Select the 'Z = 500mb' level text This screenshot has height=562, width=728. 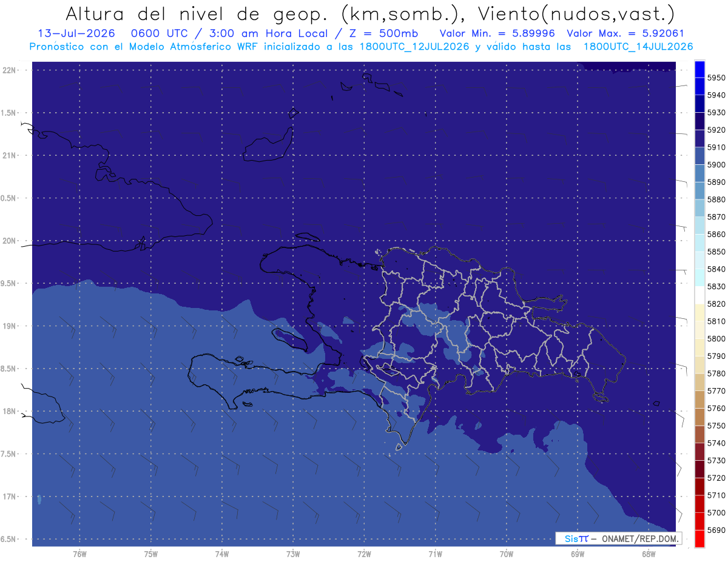coord(382,33)
